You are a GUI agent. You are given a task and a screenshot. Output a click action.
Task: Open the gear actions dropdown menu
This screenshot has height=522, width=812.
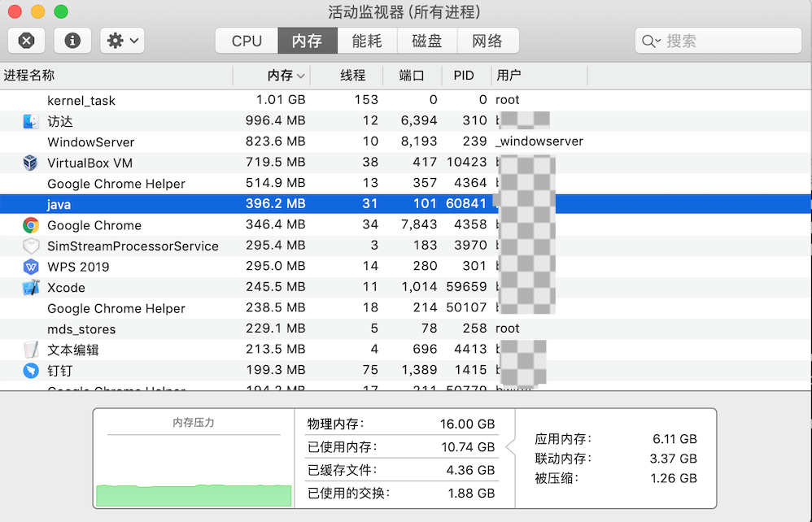(122, 41)
